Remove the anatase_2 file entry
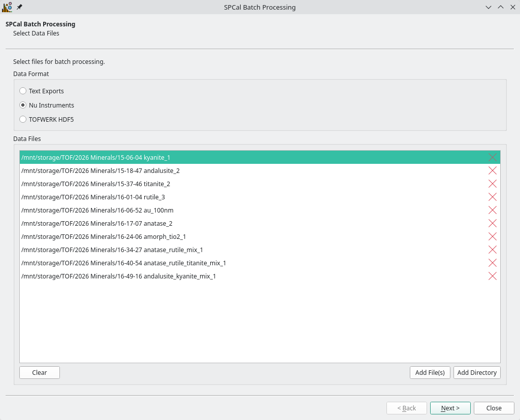 (493, 223)
